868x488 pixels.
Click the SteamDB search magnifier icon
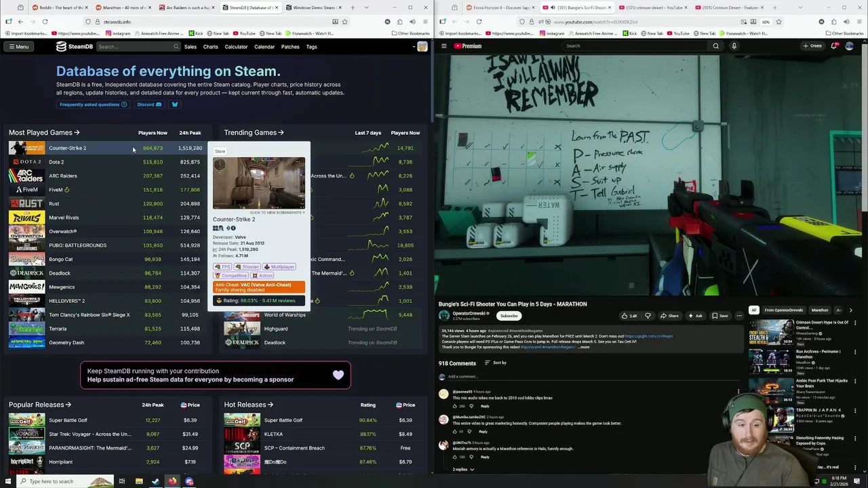click(x=176, y=47)
